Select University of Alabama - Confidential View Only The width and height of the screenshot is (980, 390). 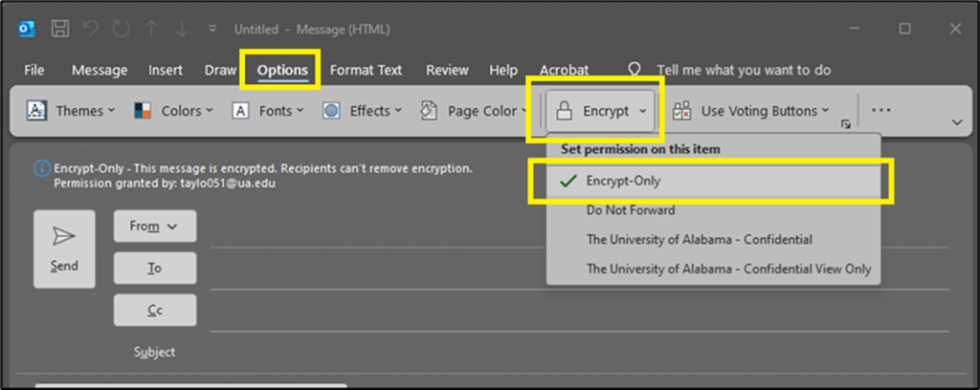(728, 269)
